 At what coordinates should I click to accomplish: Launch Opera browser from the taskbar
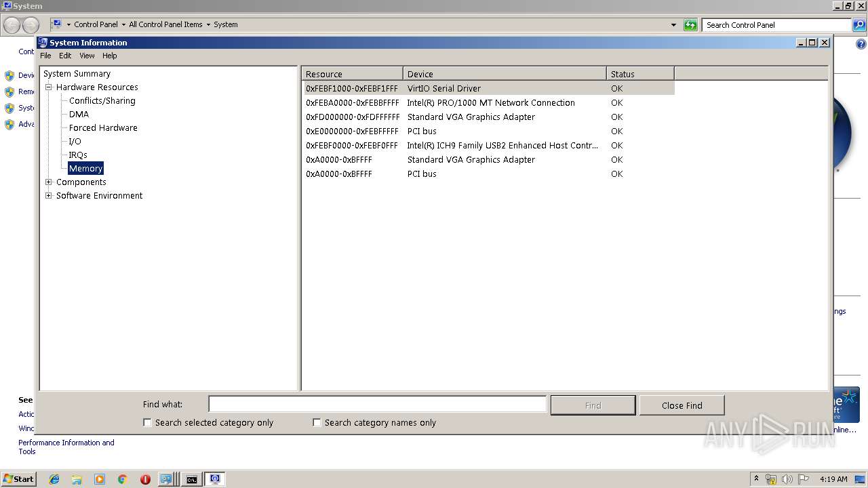(x=145, y=479)
